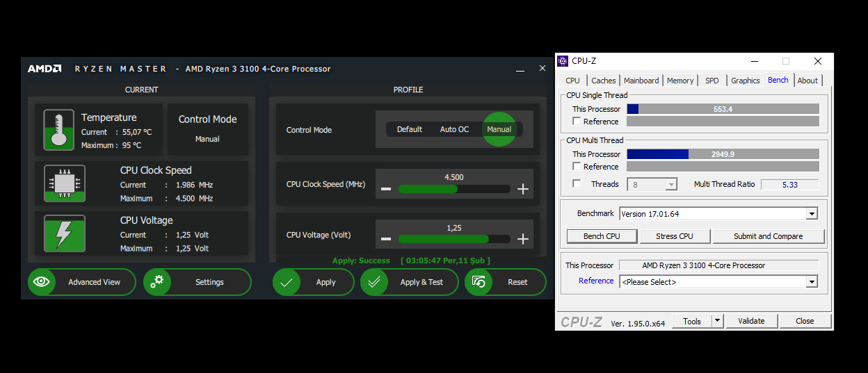Click the CPU chip Clock Speed icon
868x373 pixels.
coord(65,183)
